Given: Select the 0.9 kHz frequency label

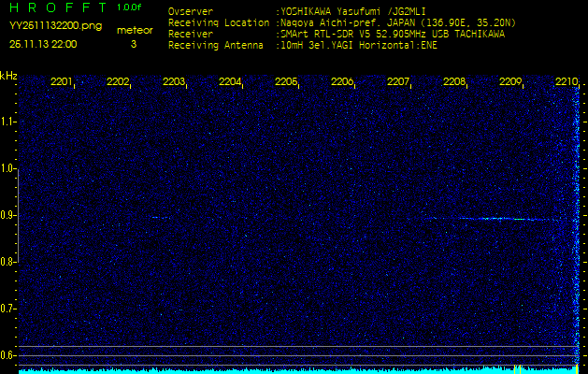Looking at the screenshot, I should pos(8,215).
